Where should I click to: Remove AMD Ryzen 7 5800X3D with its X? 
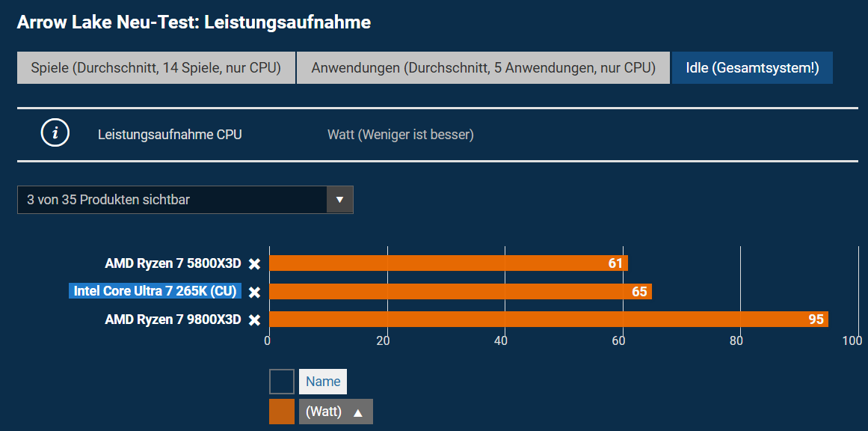click(x=255, y=263)
